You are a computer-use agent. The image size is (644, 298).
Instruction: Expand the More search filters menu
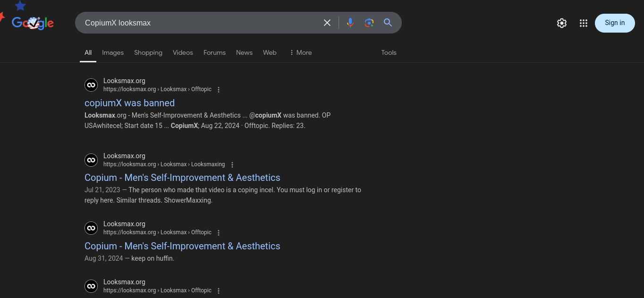coord(301,52)
